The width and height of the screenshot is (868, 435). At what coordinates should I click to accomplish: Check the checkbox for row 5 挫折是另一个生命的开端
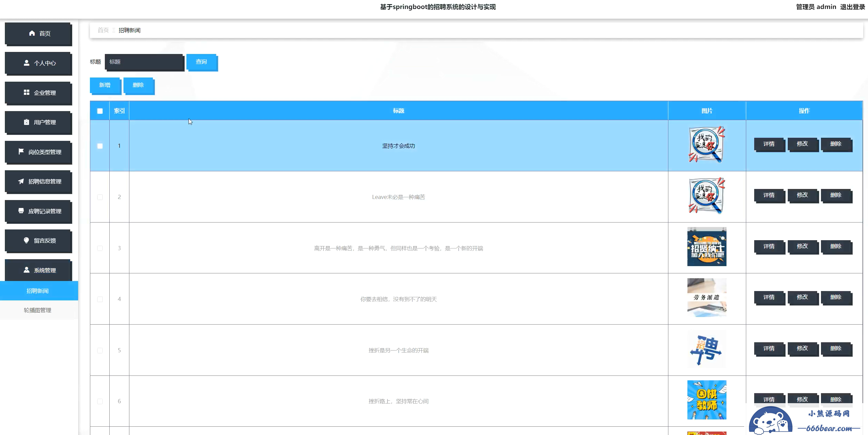click(100, 351)
